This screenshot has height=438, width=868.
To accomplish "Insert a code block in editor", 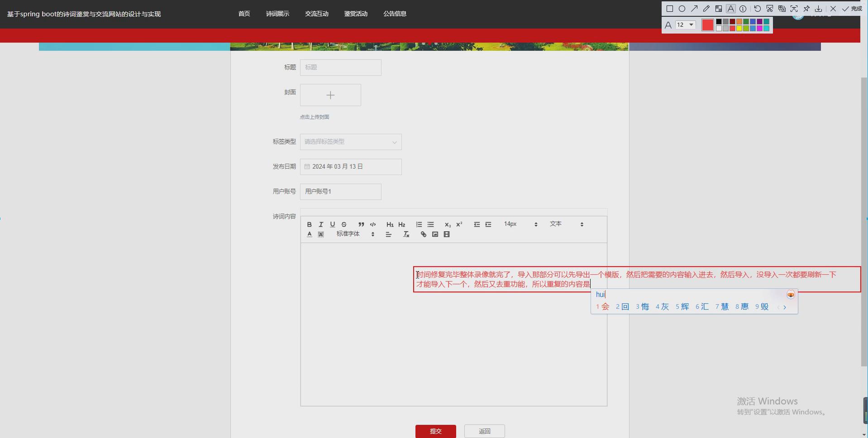I will 373,224.
